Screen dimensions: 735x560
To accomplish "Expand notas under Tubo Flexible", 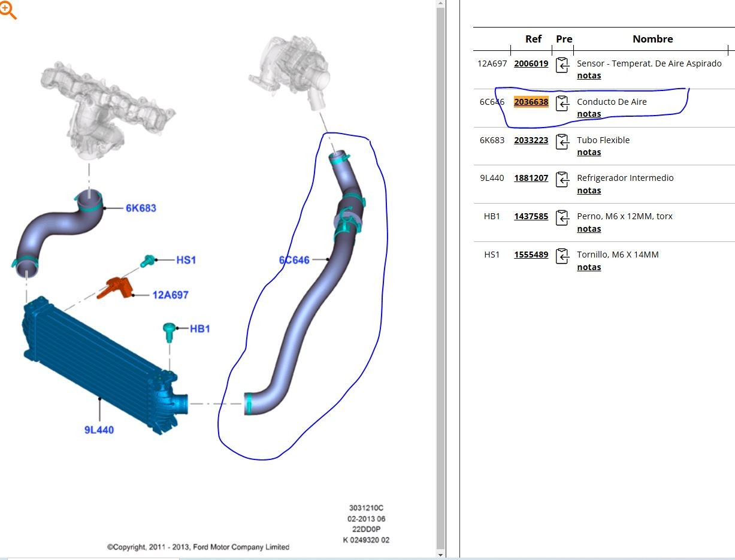I will coord(588,152).
